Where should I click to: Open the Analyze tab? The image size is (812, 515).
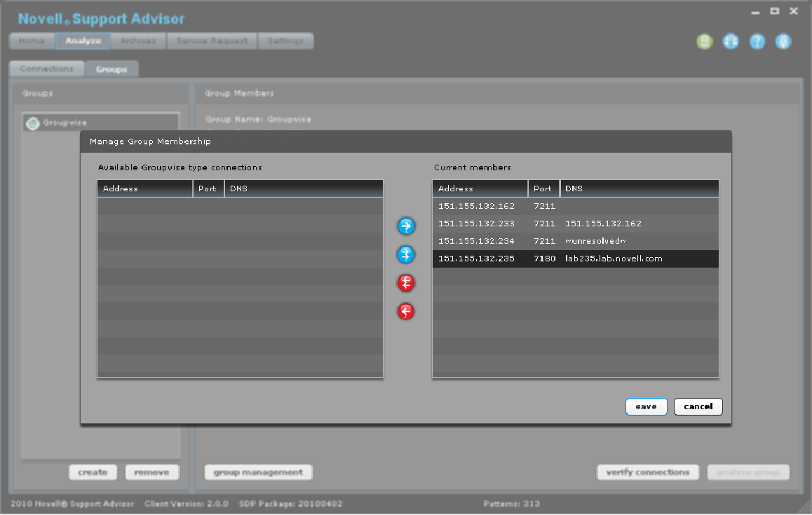83,41
